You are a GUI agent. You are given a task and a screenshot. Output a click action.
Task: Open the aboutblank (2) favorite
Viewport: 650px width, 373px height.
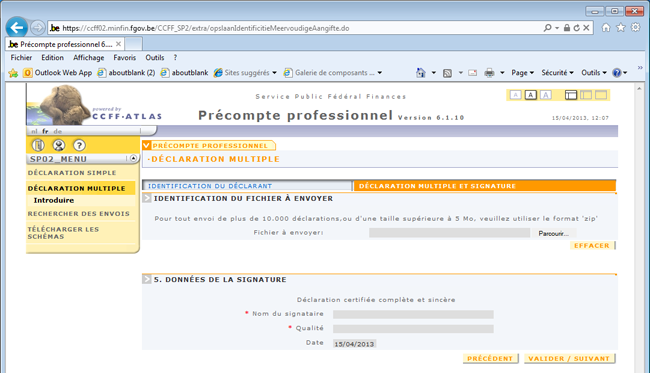pyautogui.click(x=126, y=73)
